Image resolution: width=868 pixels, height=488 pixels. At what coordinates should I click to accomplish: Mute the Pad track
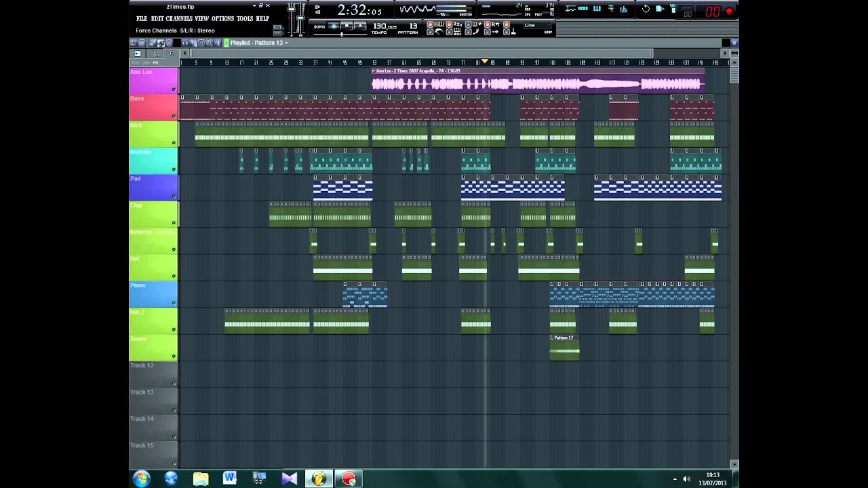174,196
